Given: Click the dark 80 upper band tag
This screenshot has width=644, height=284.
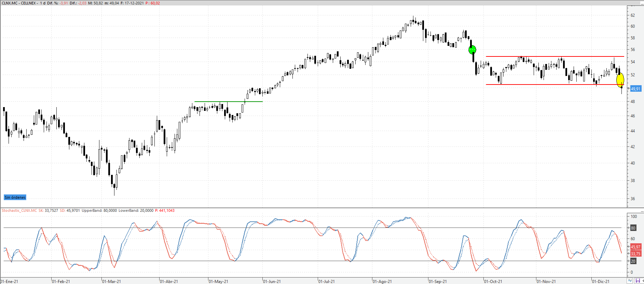Looking at the screenshot, I should (633, 228).
